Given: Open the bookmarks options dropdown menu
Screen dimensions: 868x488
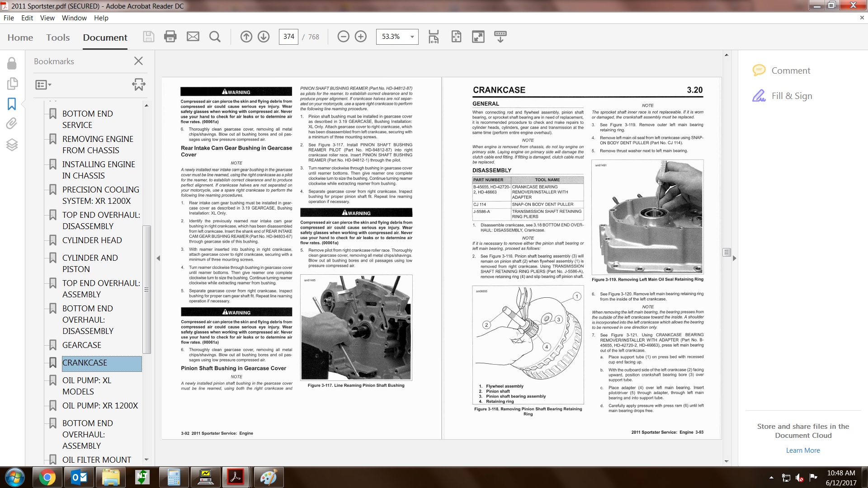Looking at the screenshot, I should tap(43, 84).
